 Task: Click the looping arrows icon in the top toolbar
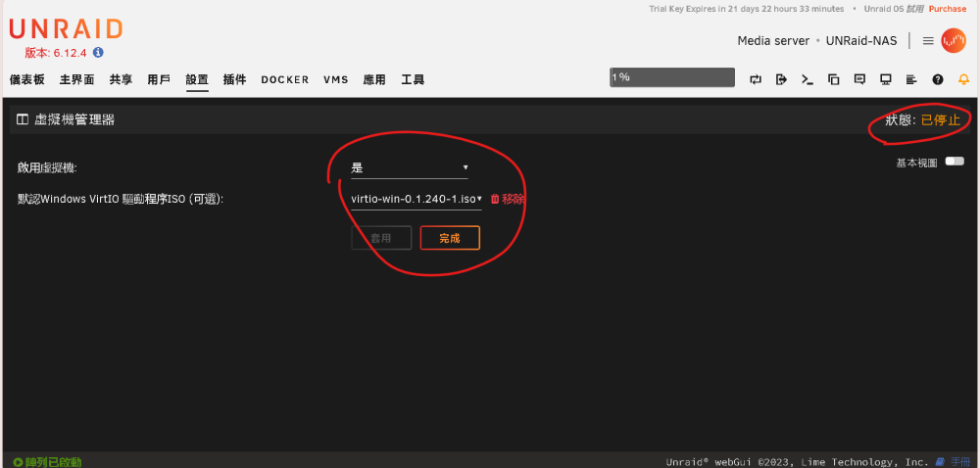click(756, 79)
